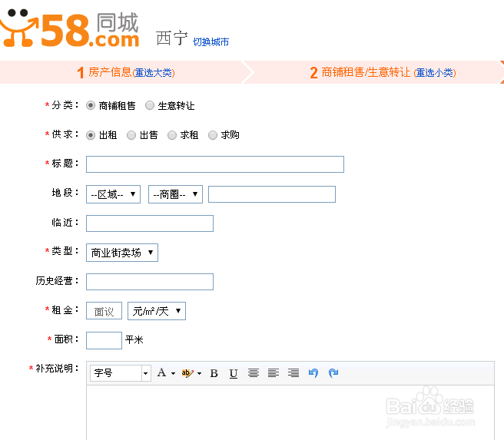Image resolution: width=504 pixels, height=440 pixels.
Task: Select the 求租 radio option
Action: [172, 135]
